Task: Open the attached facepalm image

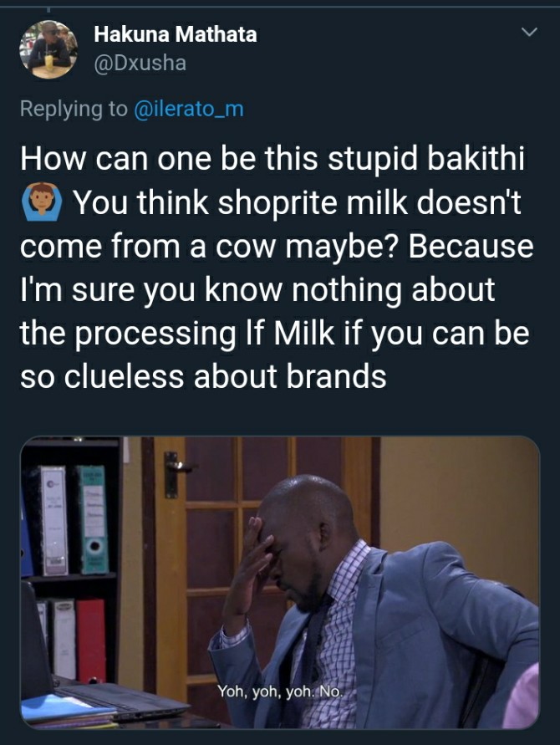Action: 280,583
